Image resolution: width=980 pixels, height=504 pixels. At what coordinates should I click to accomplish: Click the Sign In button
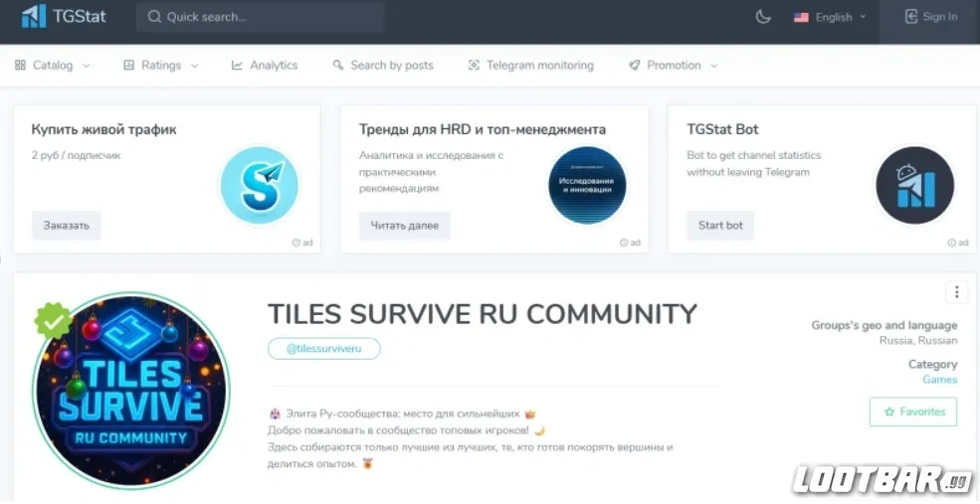click(x=930, y=17)
